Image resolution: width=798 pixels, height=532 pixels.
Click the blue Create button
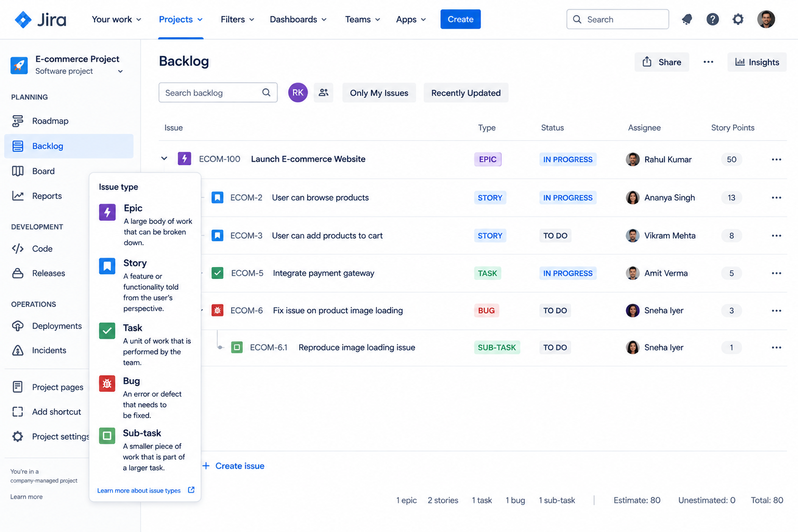click(460, 19)
